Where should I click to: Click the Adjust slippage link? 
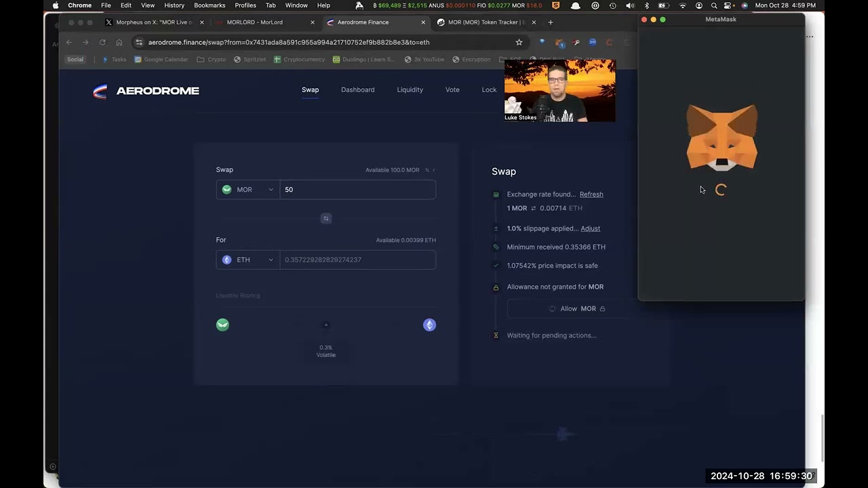(x=591, y=229)
